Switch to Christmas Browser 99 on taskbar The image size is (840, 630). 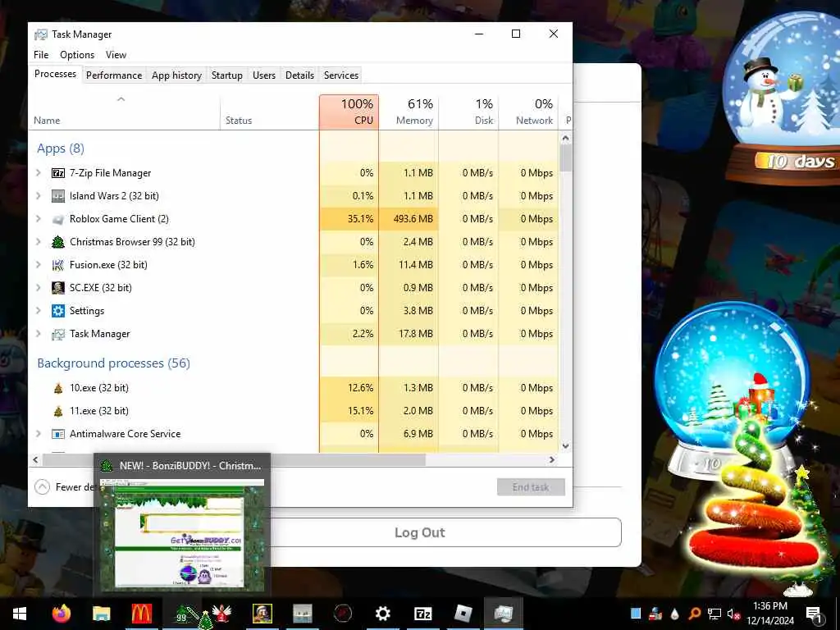[182, 614]
